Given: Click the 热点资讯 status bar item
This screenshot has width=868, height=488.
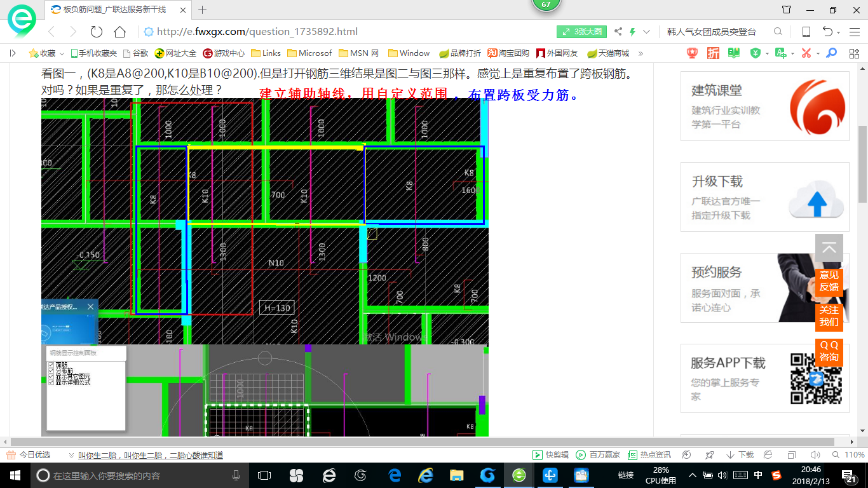Looking at the screenshot, I should 649,455.
